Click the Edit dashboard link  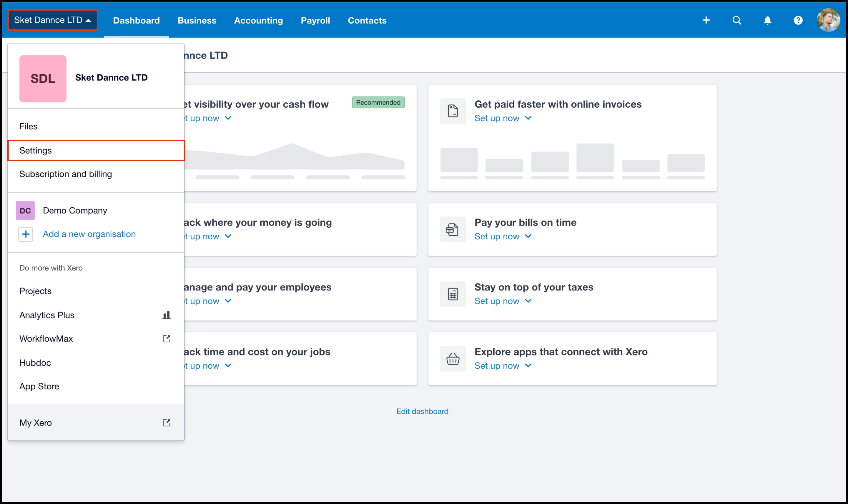(x=422, y=411)
